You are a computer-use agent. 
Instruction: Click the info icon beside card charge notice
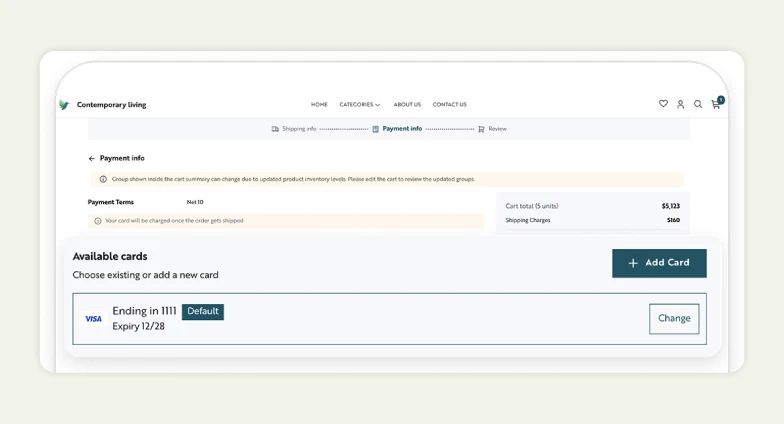98,221
